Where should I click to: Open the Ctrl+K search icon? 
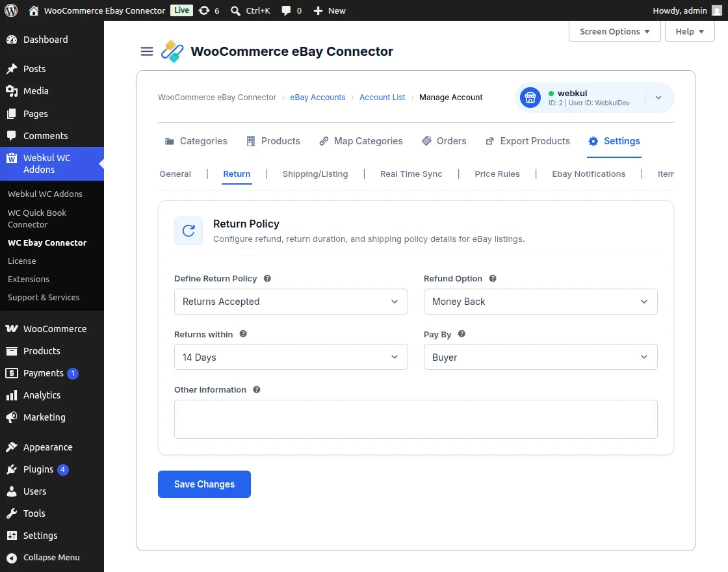tap(235, 10)
